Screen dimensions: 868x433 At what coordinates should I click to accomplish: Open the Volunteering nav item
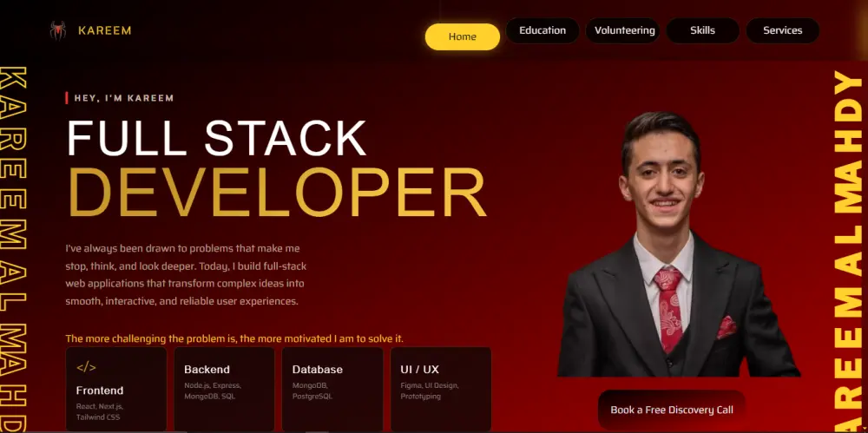coord(624,30)
